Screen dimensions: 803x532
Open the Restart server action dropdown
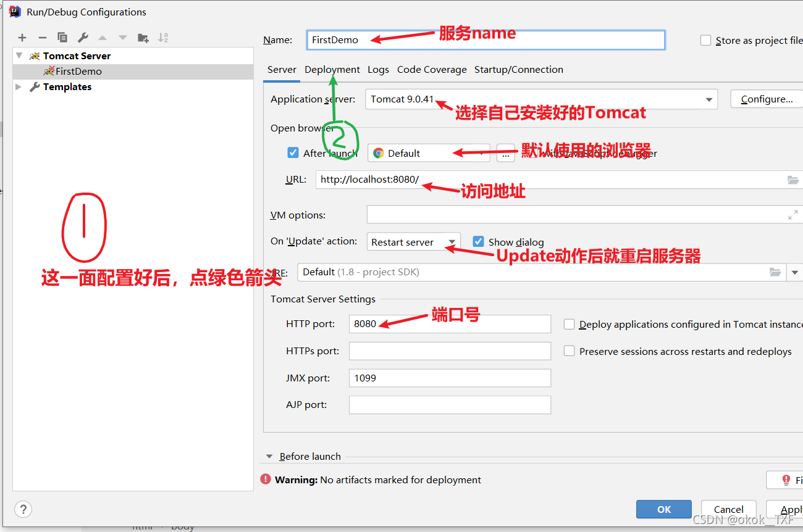coord(414,242)
